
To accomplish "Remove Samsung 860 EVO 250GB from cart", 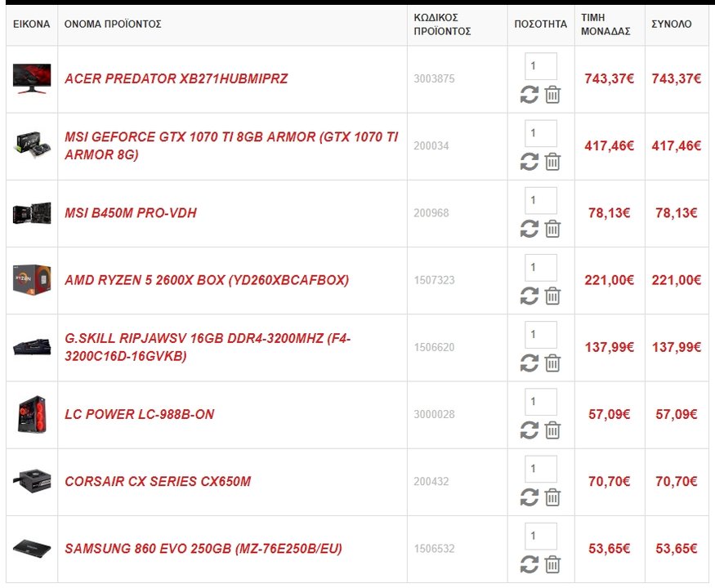I will (x=552, y=565).
